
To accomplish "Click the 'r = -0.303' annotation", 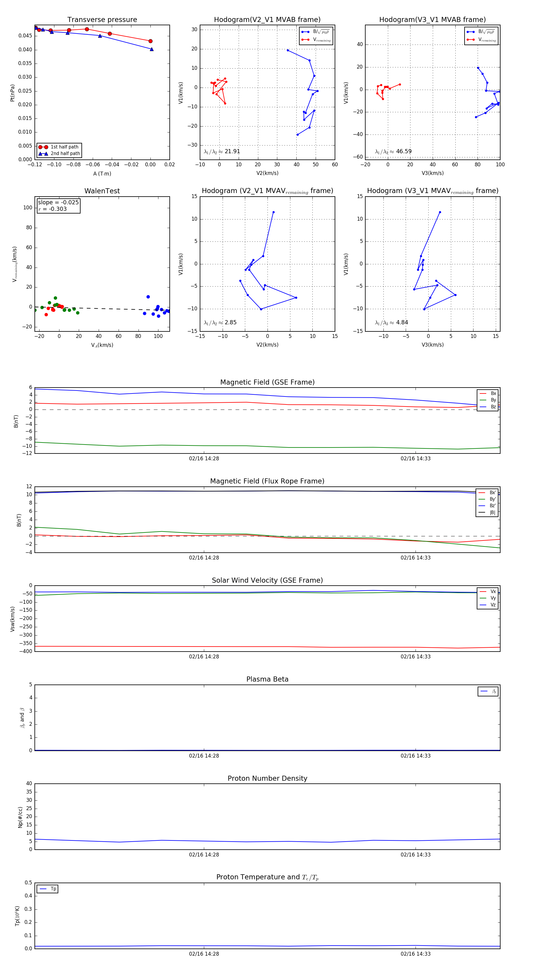I will point(53,209).
